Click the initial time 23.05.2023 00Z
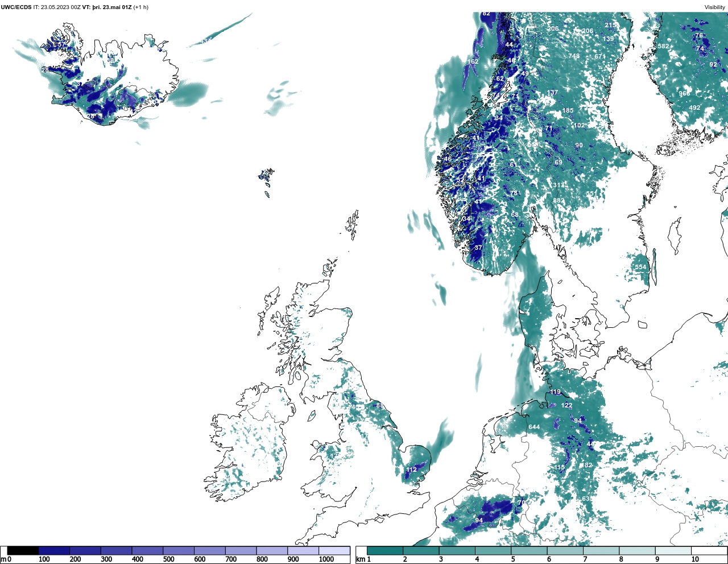This screenshot has height=564, width=728. click(x=60, y=7)
